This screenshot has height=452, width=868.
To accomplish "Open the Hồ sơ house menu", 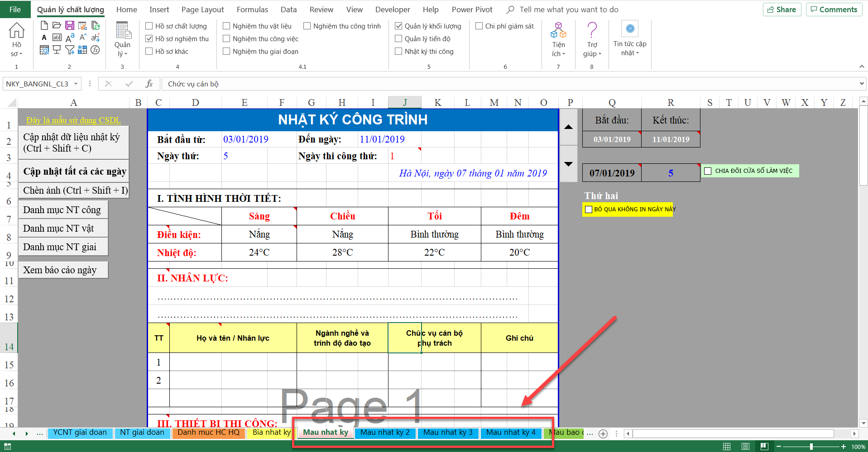I will point(17,40).
